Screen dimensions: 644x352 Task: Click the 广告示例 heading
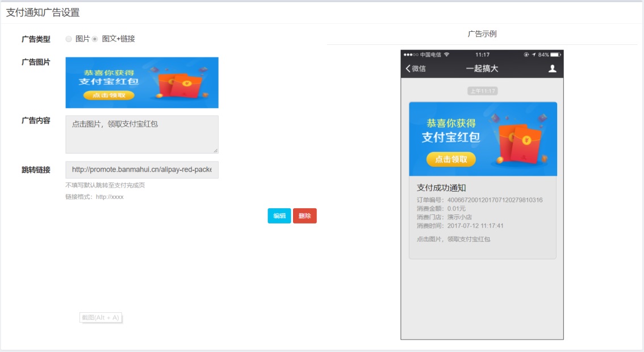coord(482,34)
